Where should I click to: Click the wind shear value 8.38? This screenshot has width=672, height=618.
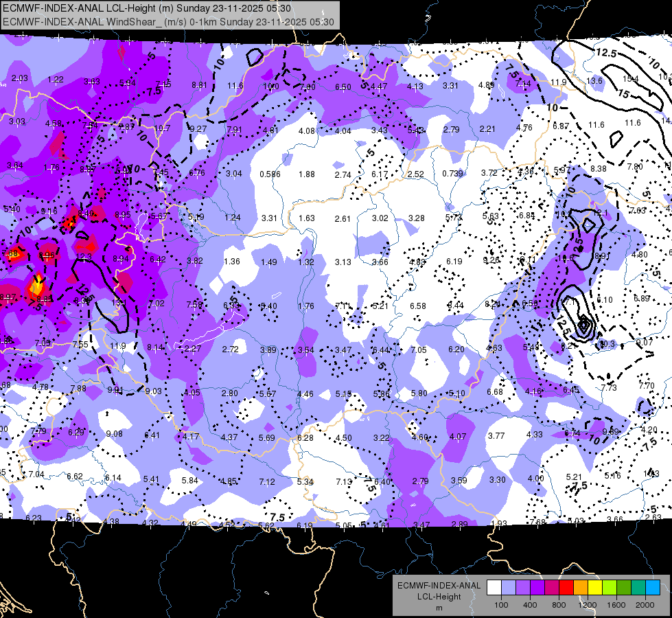[599, 168]
